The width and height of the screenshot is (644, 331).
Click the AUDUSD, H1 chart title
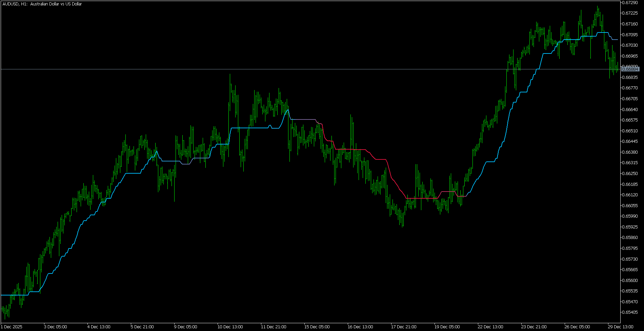[42, 4]
